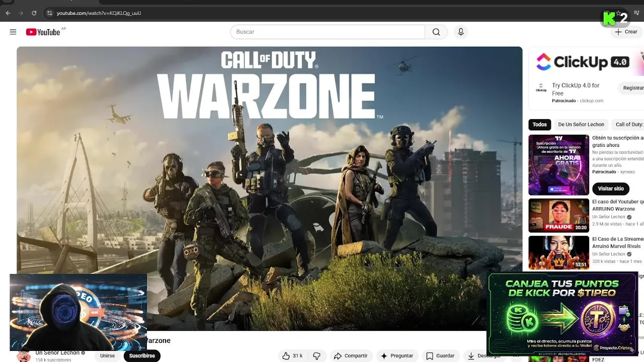This screenshot has height=362, width=644.
Task: Open 'Obtén tu suscripción' sponsored title
Action: click(x=618, y=141)
